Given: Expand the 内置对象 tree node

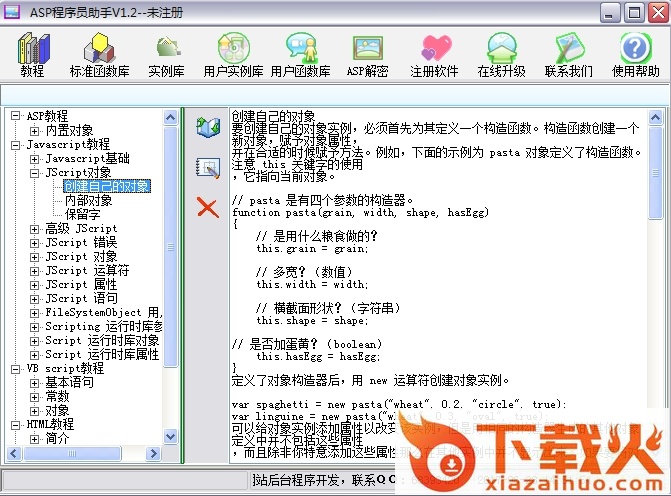Looking at the screenshot, I should [x=35, y=130].
